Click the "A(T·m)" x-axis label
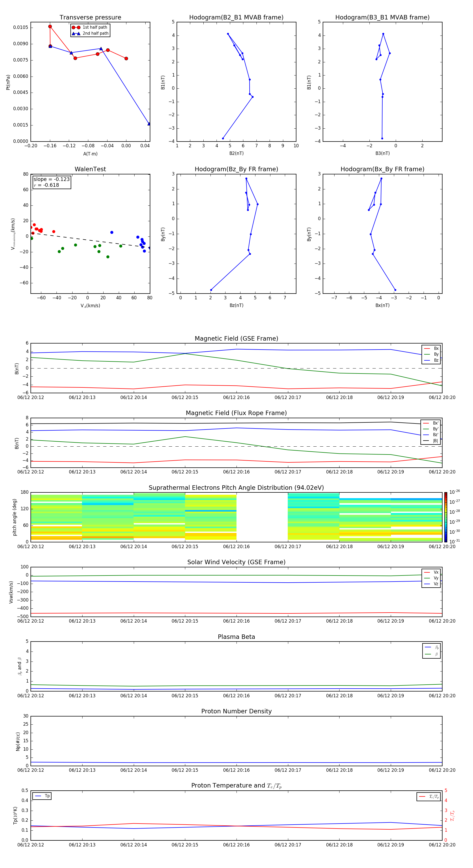473x868 pixels. 90,154
